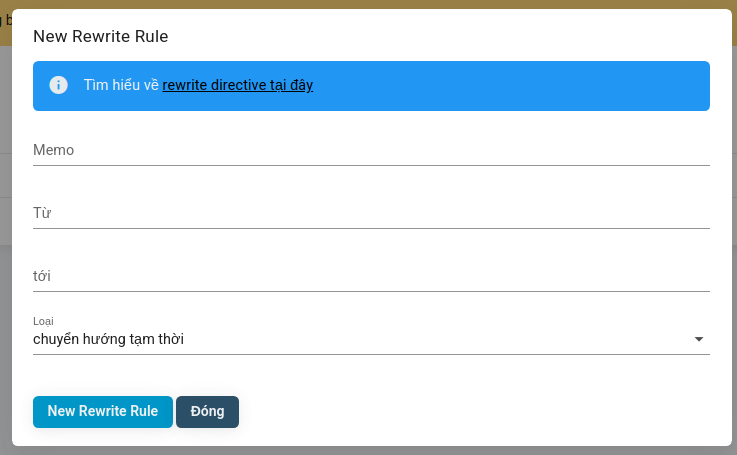This screenshot has height=455, width=737.
Task: Click the dimmed backdrop below the dialog
Action: (368, 450)
